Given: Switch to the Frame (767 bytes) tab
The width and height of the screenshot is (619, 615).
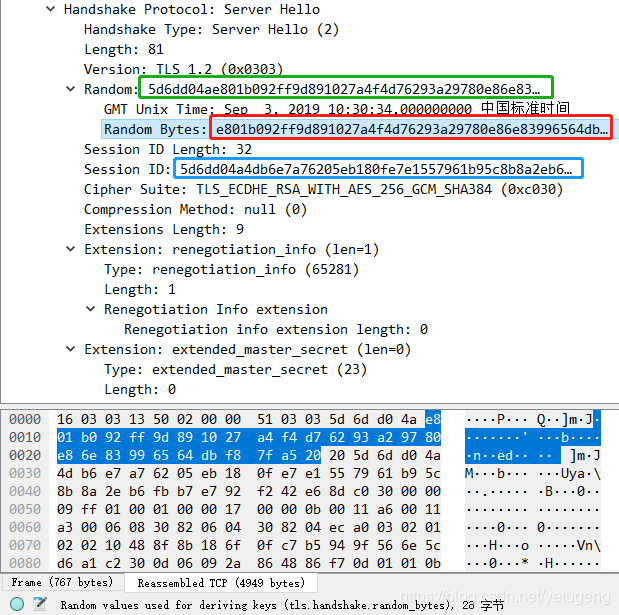Looking at the screenshot, I should point(62,582).
